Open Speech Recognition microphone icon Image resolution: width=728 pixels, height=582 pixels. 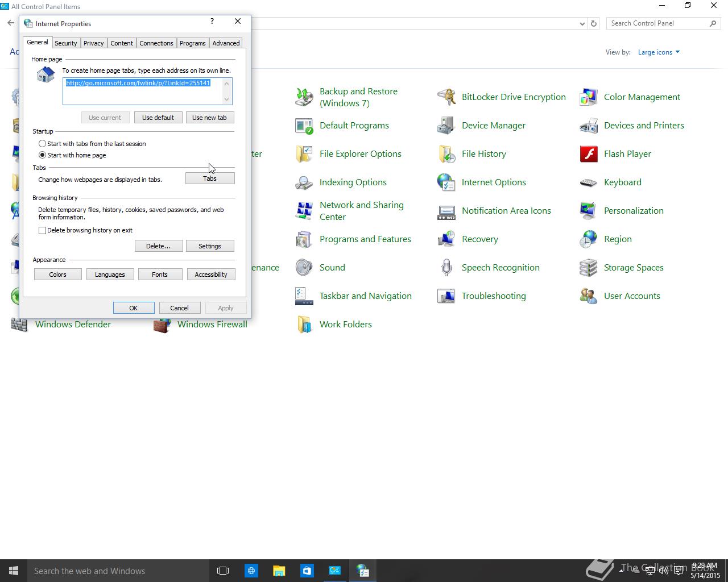point(446,268)
